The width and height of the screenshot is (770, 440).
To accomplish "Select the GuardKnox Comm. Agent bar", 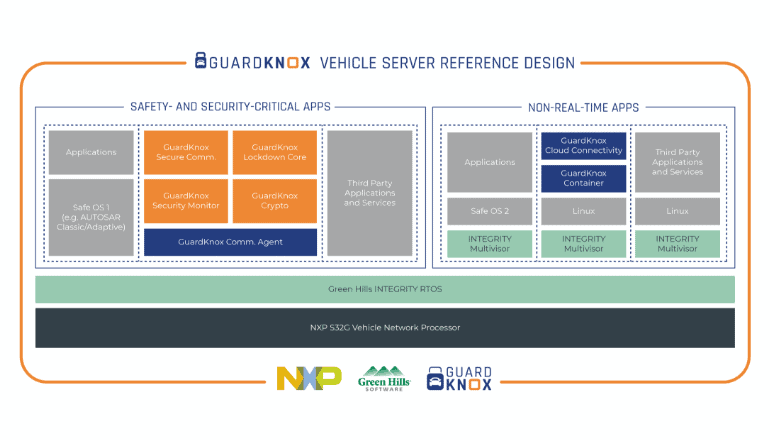I will [230, 242].
